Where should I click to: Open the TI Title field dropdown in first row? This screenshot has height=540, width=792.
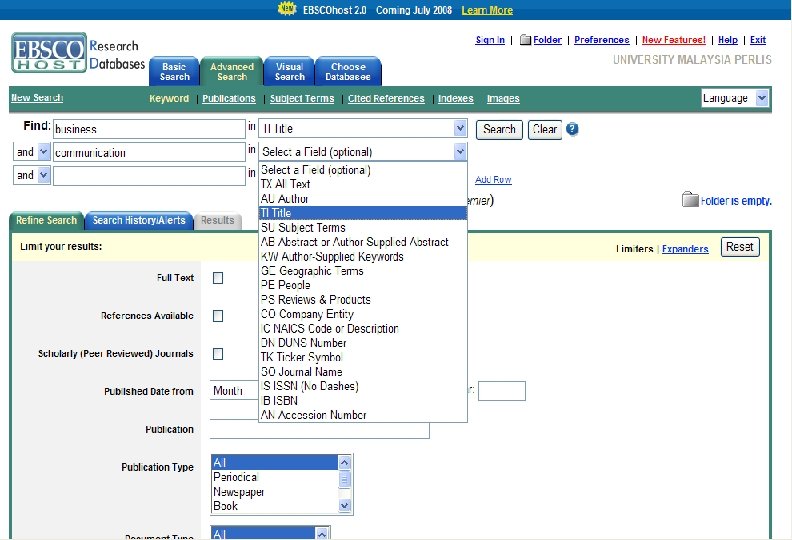click(363, 128)
